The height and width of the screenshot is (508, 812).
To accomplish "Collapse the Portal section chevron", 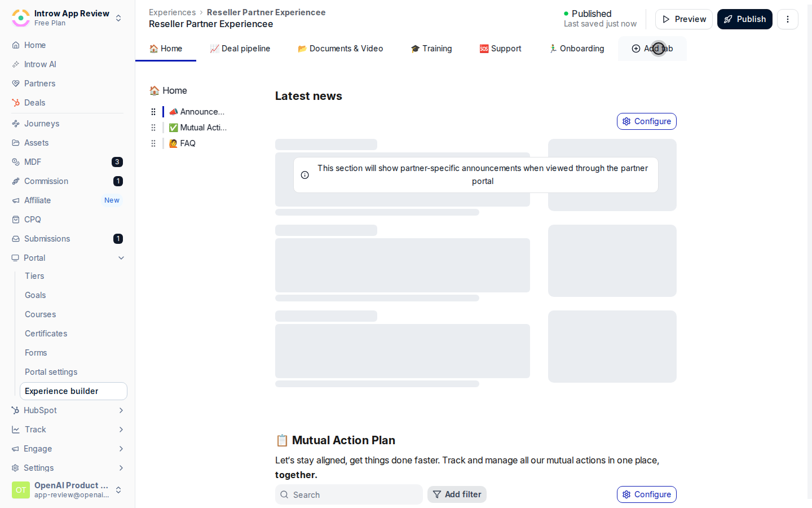I will (x=121, y=258).
